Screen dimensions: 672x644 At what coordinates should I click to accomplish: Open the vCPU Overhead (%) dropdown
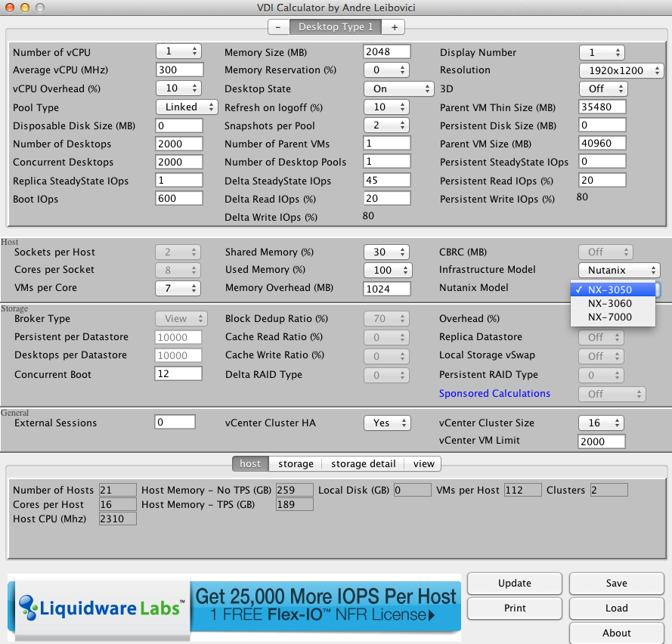click(x=178, y=88)
